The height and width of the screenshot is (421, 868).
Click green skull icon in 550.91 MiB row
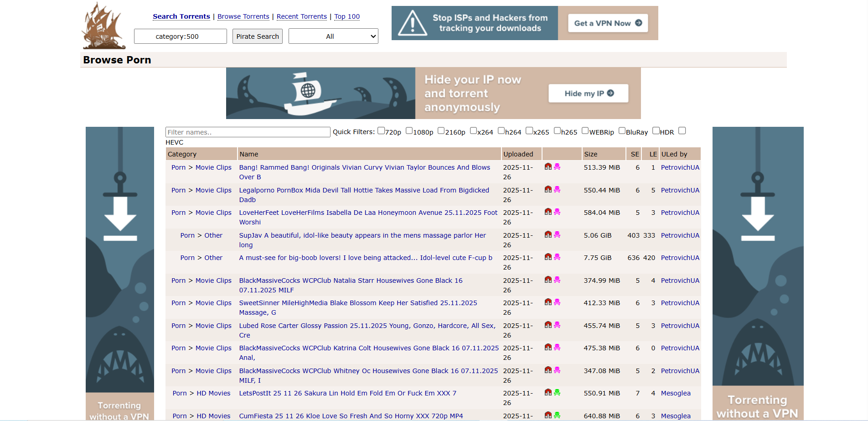pos(557,393)
